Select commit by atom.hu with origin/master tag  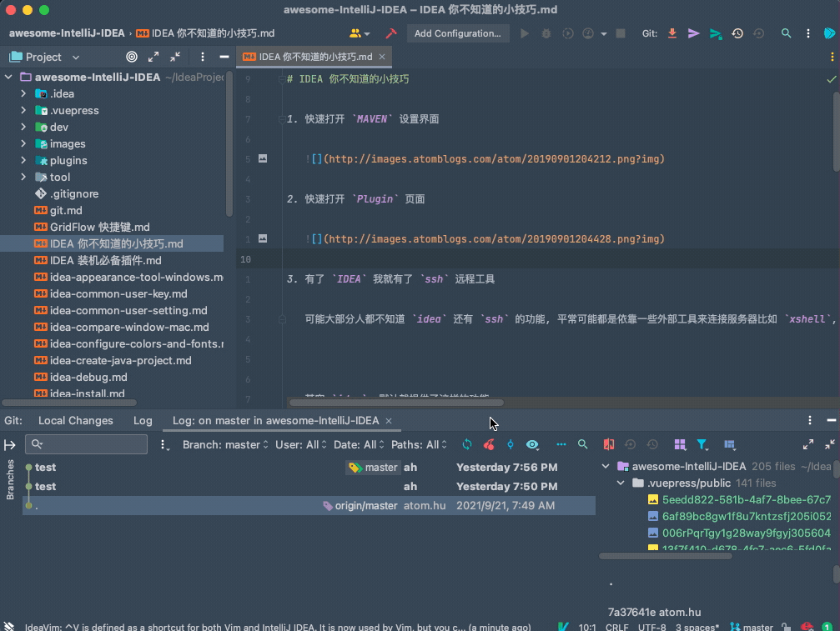(x=309, y=506)
